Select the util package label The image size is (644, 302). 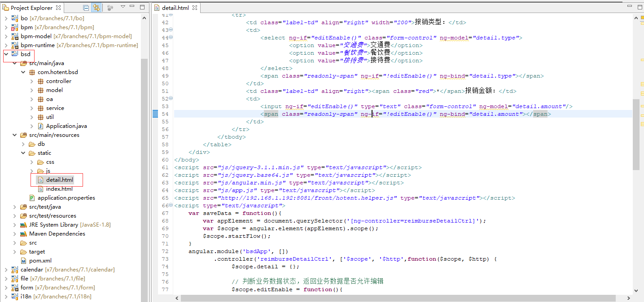[50, 117]
